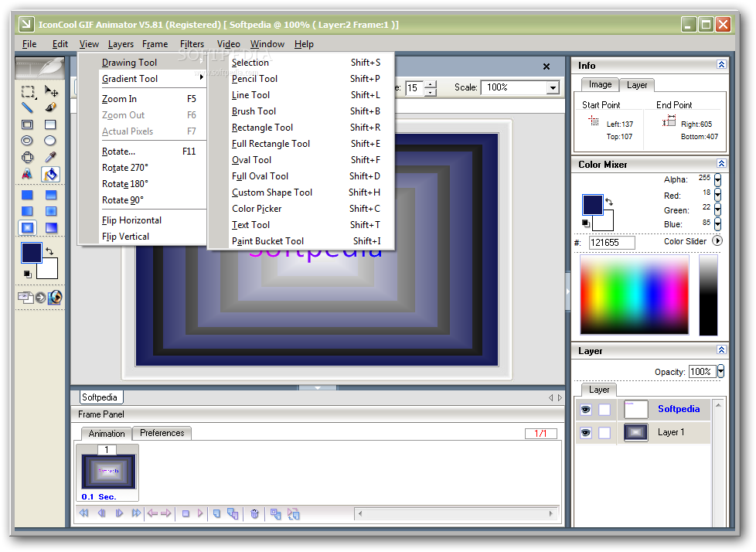This screenshot has height=552, width=756.
Task: Hide the Softpedia layer eye icon
Action: tap(586, 409)
